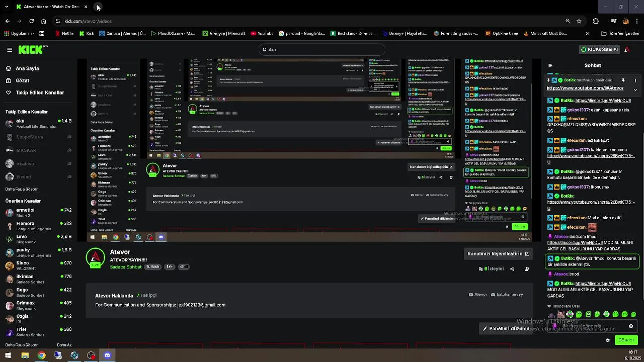Open followed channel MAŞKAR
Screen dimensions: 644x362
tap(38, 150)
